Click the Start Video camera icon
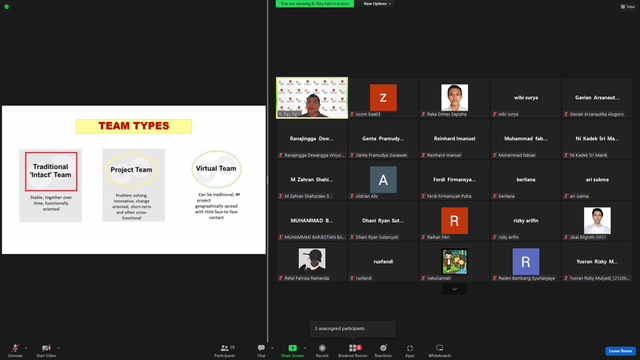Screen dimensions: 640x360 (46, 348)
